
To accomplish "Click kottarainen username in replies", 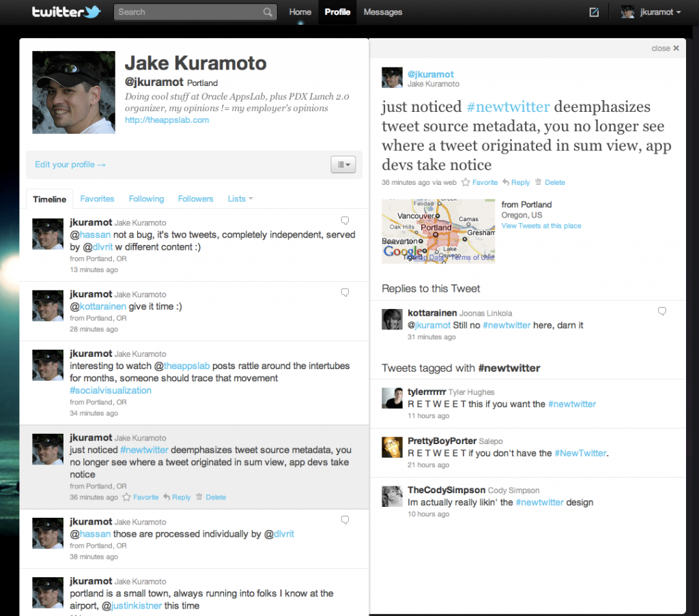I will 432,312.
